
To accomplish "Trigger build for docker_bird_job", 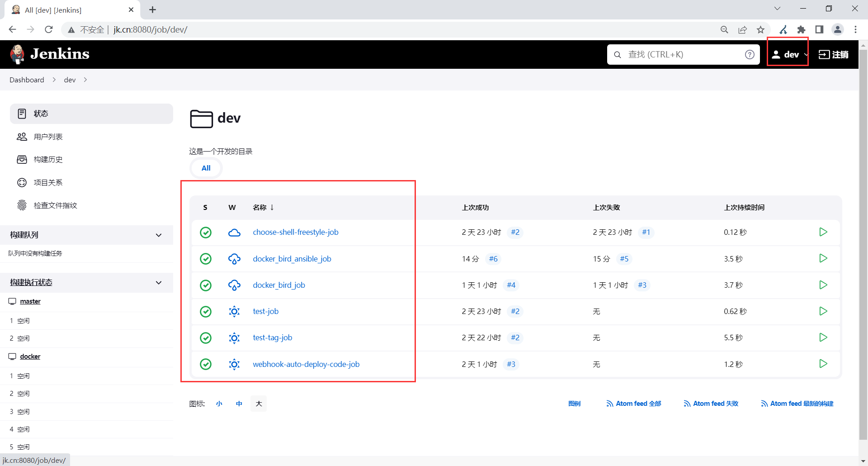I will [823, 285].
